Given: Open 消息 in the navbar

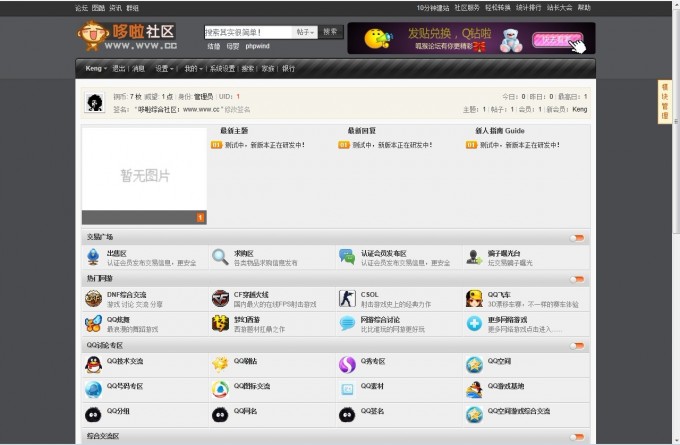Looking at the screenshot, I should coord(138,69).
